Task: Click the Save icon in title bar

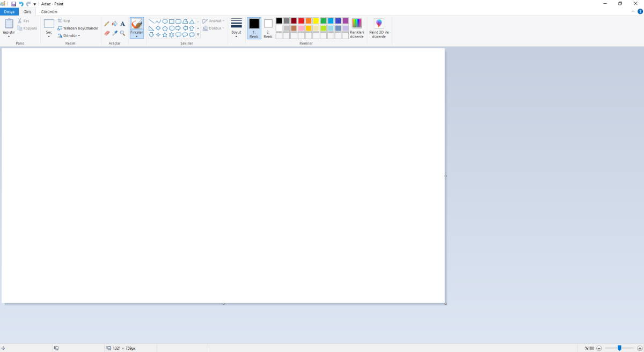Action: 13,4
